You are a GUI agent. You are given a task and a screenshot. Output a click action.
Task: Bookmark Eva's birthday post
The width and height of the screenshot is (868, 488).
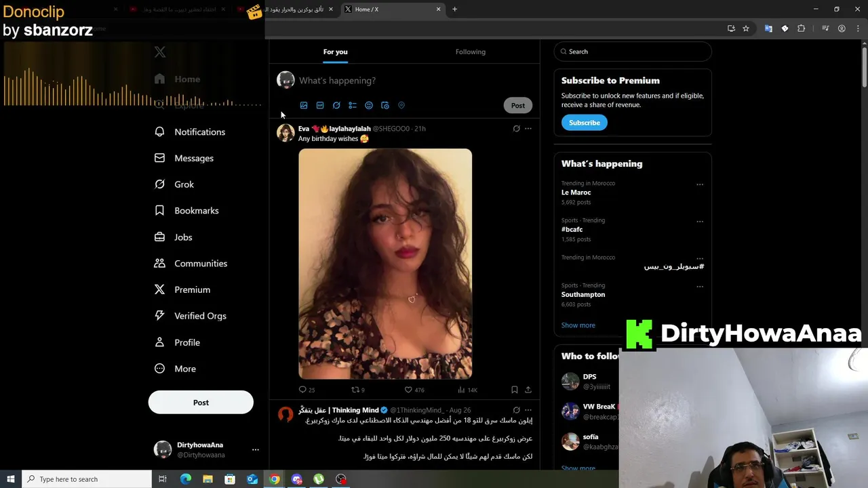pos(515,390)
